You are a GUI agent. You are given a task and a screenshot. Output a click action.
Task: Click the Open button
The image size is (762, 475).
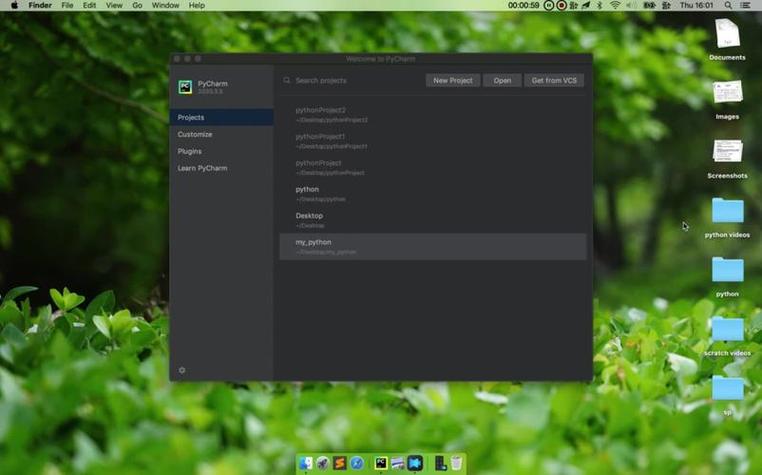point(502,80)
